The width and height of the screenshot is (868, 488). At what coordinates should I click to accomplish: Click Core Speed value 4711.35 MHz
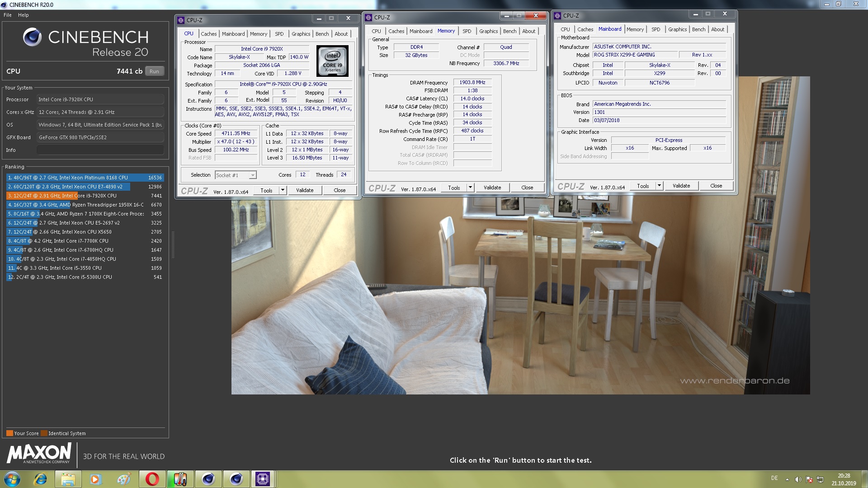tap(236, 134)
